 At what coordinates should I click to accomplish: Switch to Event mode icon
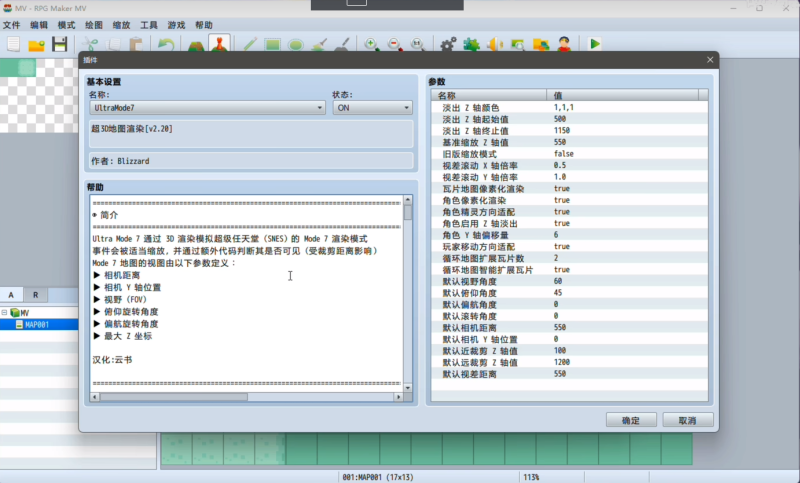tap(219, 44)
